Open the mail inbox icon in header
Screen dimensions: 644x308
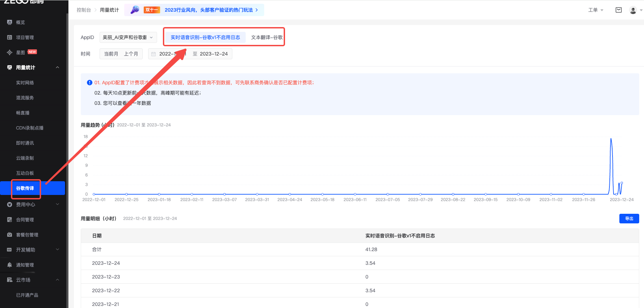(619, 10)
